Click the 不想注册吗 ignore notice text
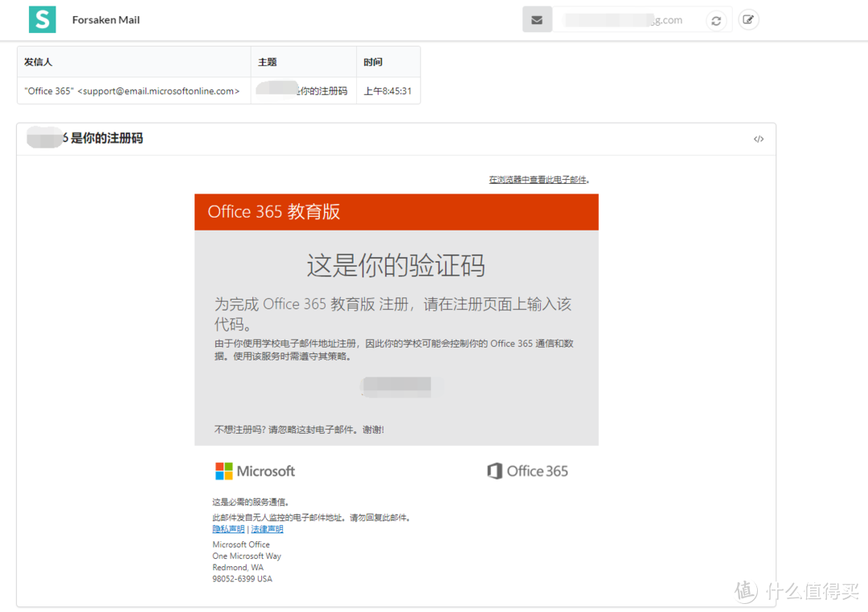 click(299, 430)
